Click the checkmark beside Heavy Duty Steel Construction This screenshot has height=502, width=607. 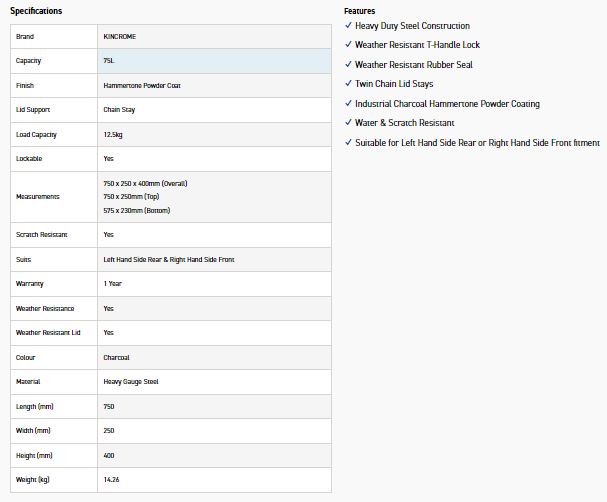[347, 26]
